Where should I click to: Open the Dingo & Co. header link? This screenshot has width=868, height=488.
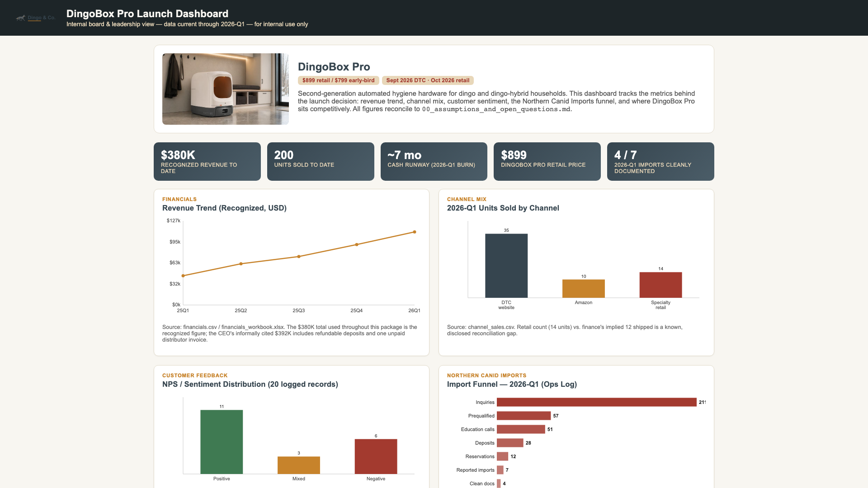click(41, 18)
